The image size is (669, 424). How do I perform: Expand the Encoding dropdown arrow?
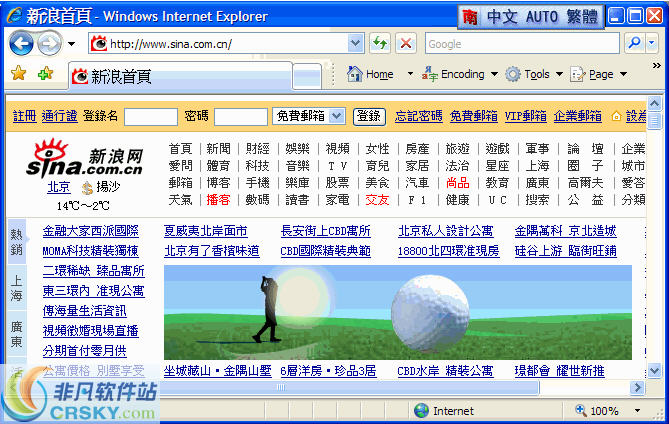(x=494, y=74)
